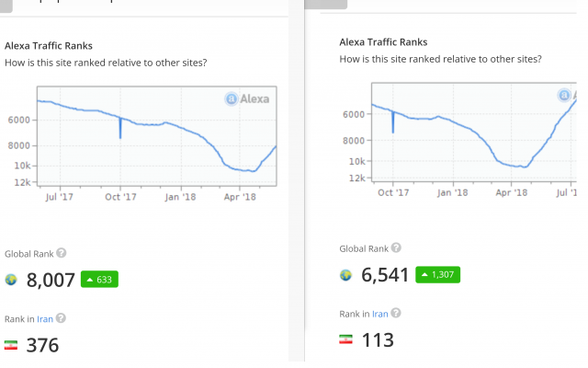Click Iran flag icon next to 113
The image size is (588, 368).
pos(345,339)
